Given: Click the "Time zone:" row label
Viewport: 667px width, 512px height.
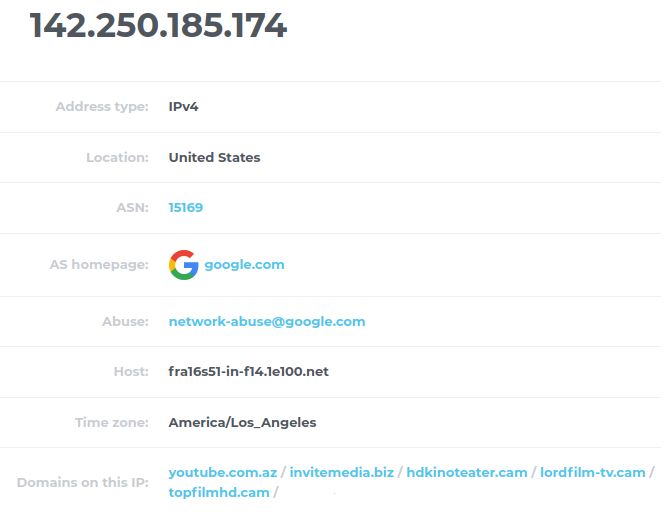Looking at the screenshot, I should point(112,422).
